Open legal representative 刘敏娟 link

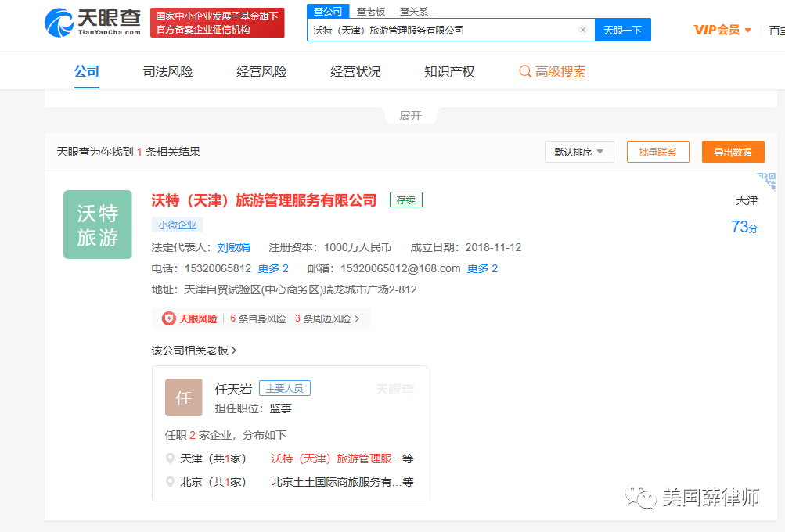[233, 247]
